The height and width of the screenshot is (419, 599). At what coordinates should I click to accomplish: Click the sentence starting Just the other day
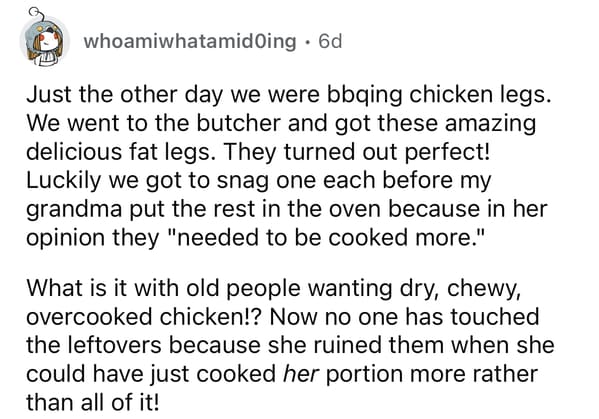[289, 95]
